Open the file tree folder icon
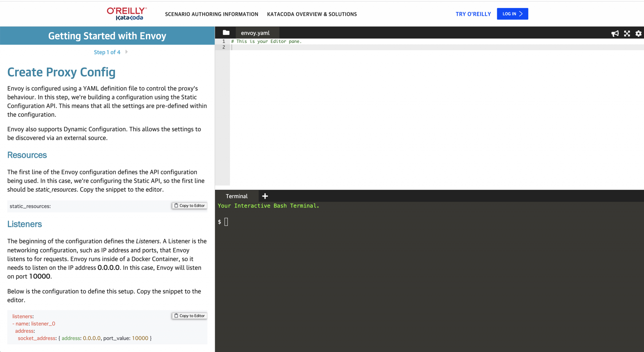This screenshot has width=644, height=352. pyautogui.click(x=226, y=33)
